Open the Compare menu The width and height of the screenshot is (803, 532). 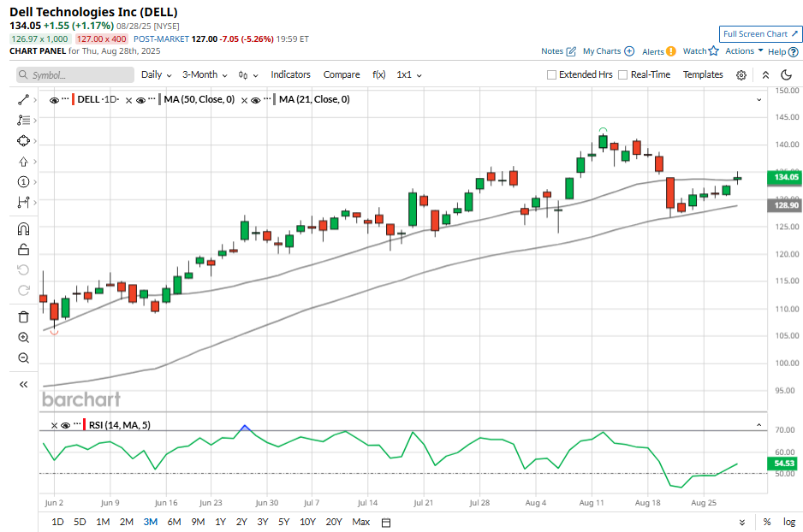(x=342, y=74)
